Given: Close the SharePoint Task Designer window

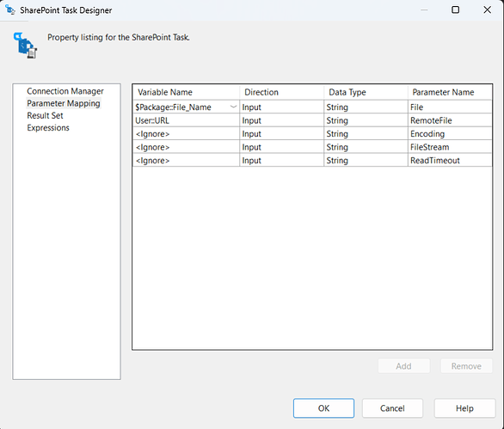Looking at the screenshot, I should tap(488, 10).
